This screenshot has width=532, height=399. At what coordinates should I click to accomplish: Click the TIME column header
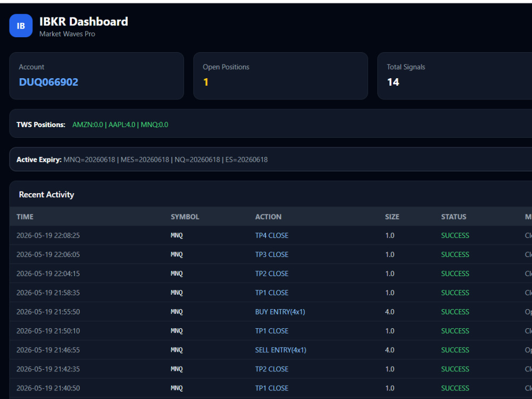point(25,217)
